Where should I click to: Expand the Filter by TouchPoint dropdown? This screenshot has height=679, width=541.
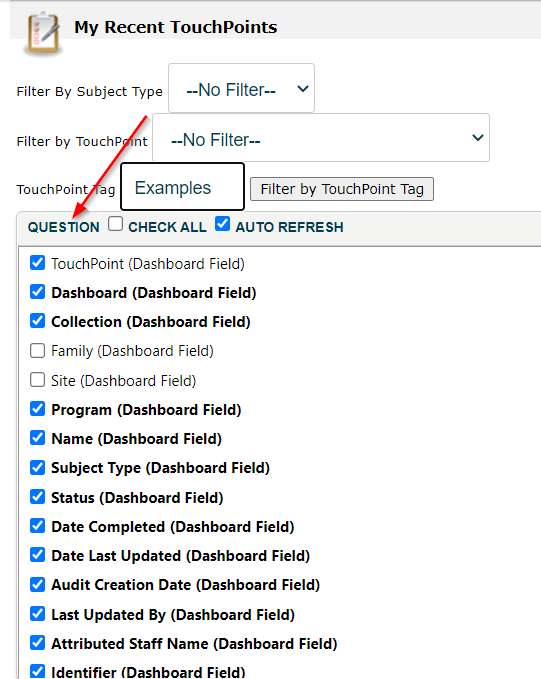pyautogui.click(x=321, y=138)
